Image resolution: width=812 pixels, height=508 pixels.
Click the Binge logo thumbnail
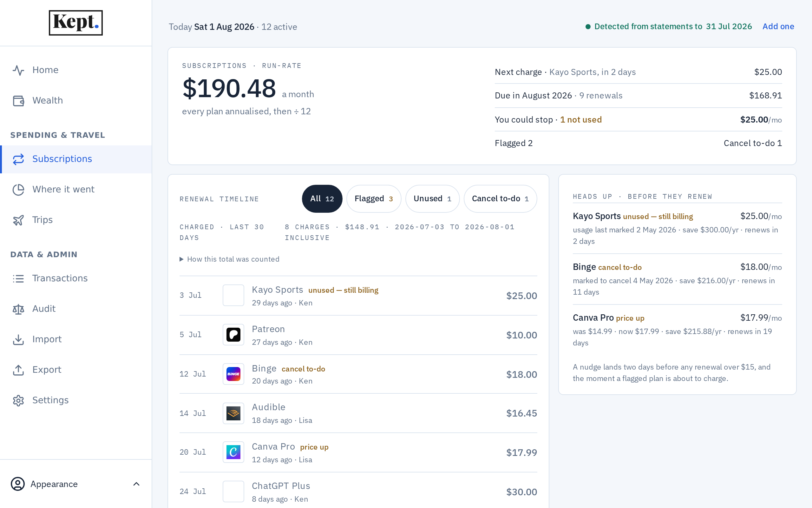[233, 374]
